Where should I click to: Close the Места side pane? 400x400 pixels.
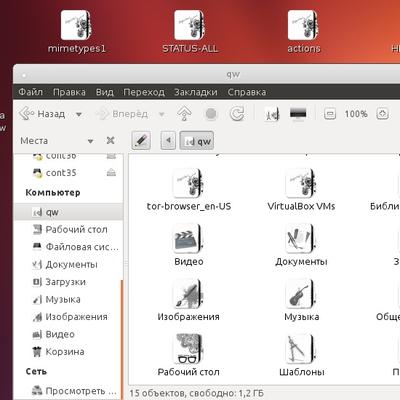tap(110, 141)
